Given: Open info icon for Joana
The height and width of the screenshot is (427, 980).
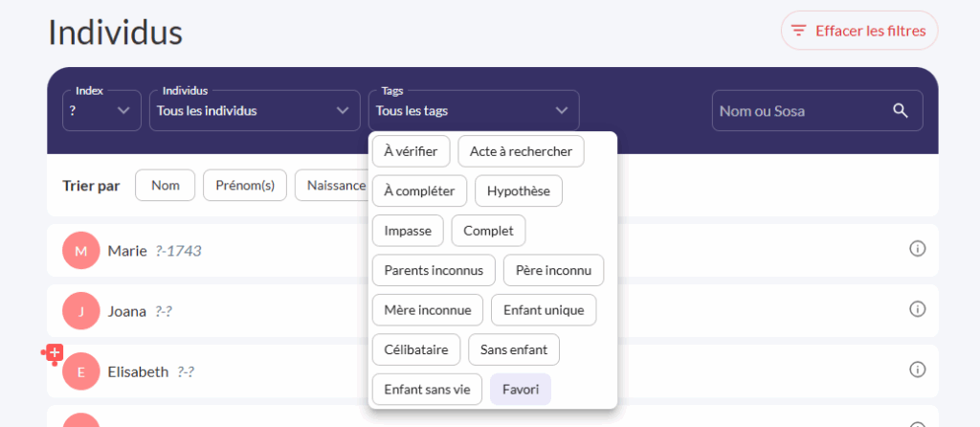Looking at the screenshot, I should 917,309.
